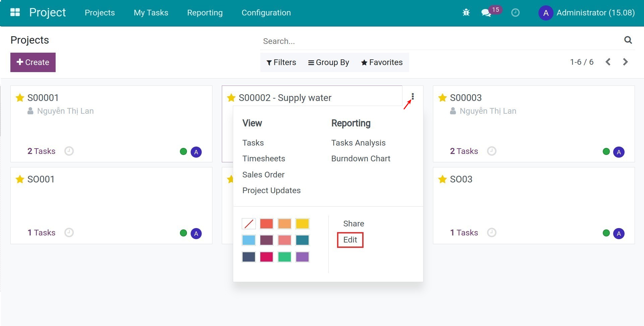
Task: Go to next page arrow
Action: (625, 62)
